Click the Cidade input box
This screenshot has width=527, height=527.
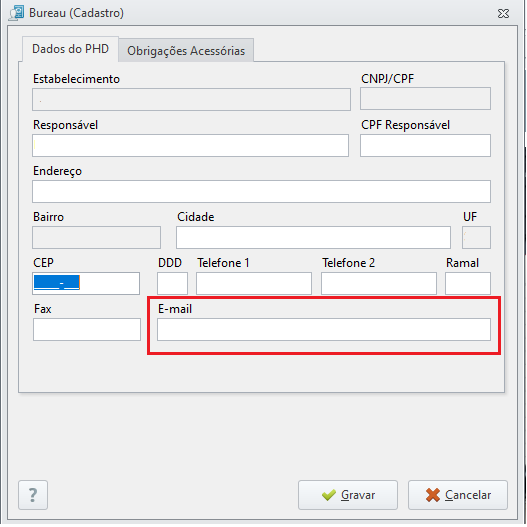313,238
